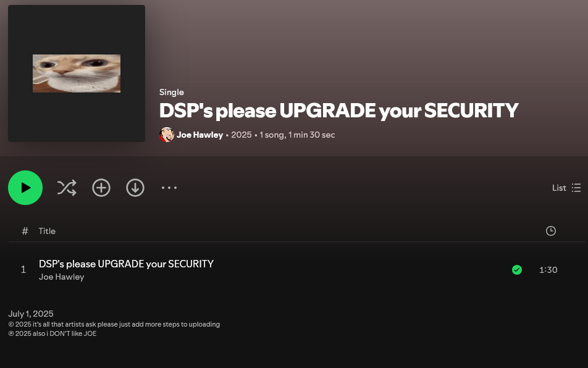The image size is (588, 368).
Task: Open Joe Hawley artist link in header
Action: click(199, 135)
